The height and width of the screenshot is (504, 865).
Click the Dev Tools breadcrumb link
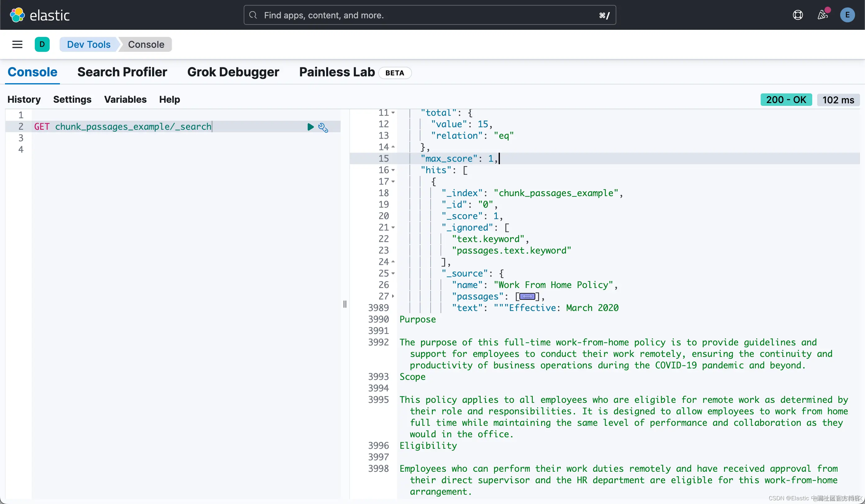88,45
